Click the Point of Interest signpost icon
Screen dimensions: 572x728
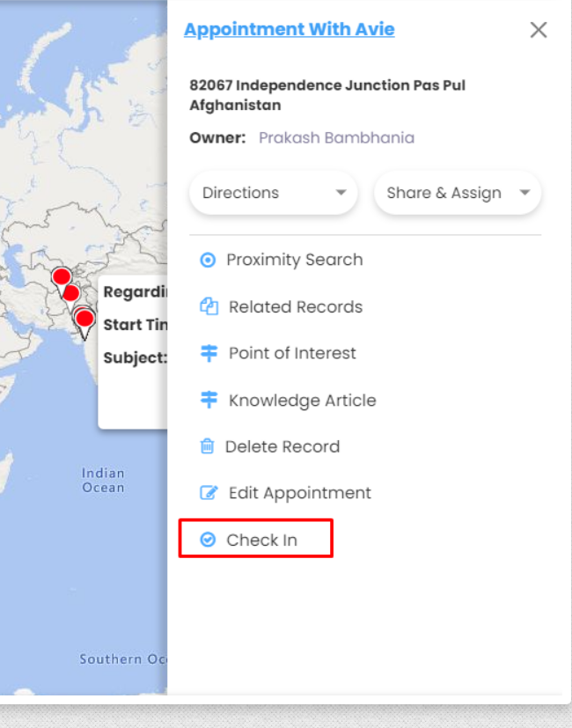tap(209, 354)
